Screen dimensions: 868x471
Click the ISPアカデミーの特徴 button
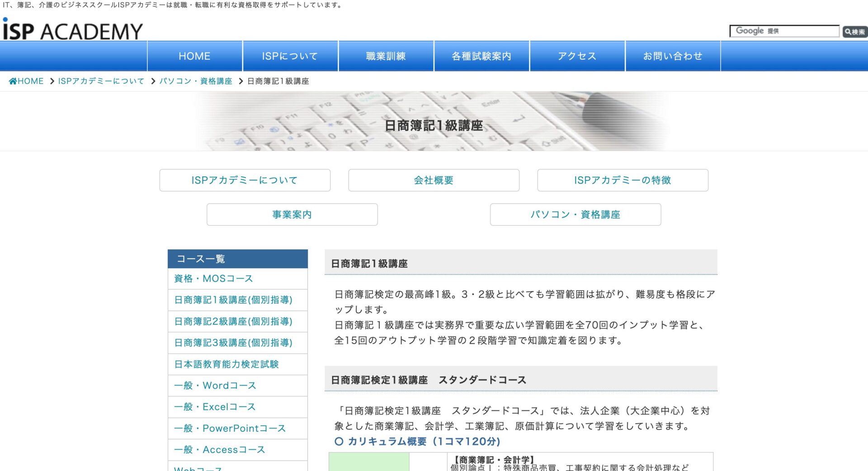click(x=623, y=180)
